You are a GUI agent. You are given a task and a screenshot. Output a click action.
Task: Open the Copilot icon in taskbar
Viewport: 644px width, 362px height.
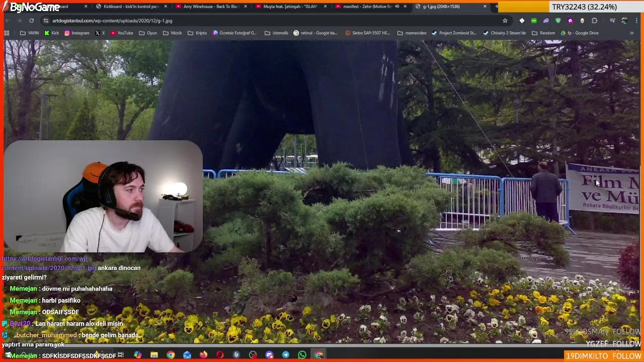(137, 355)
